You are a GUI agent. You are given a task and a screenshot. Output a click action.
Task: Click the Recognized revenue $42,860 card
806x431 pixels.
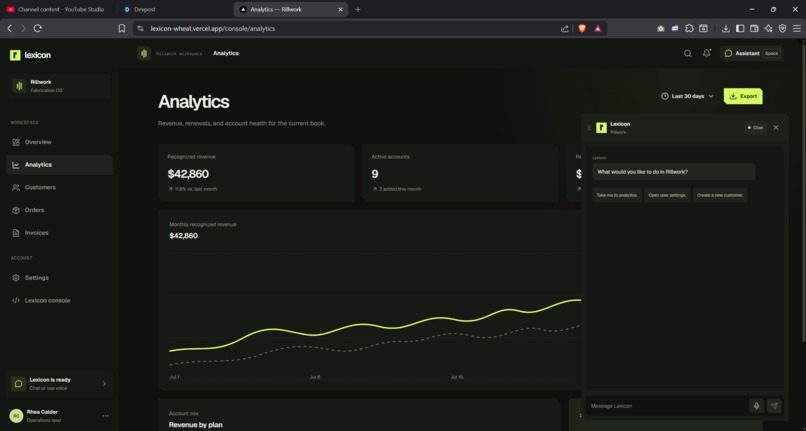[x=256, y=172]
